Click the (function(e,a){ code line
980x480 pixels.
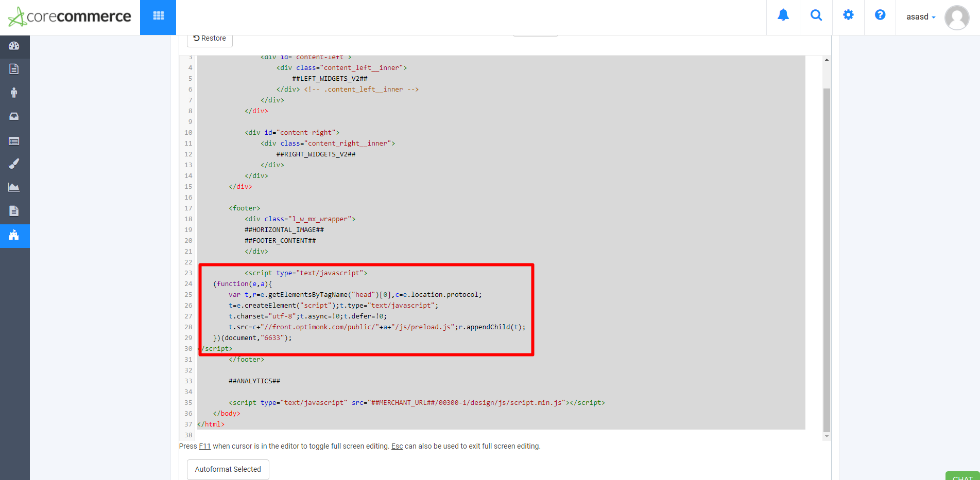pyautogui.click(x=243, y=284)
